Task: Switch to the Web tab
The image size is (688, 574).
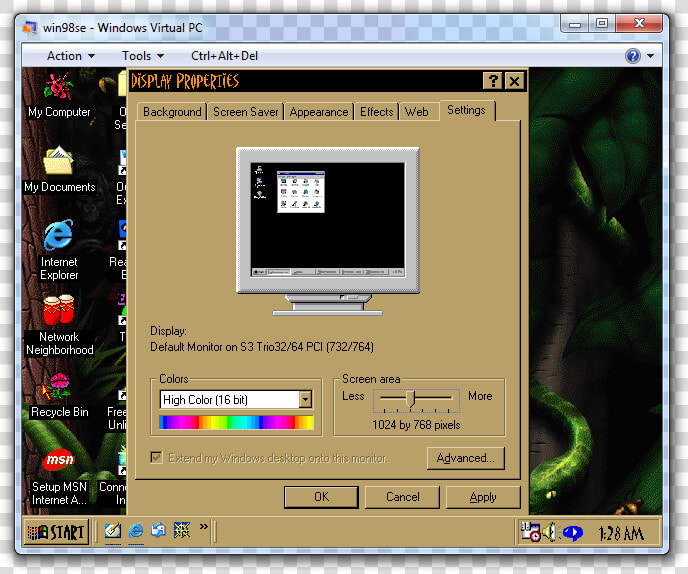Action: [418, 112]
